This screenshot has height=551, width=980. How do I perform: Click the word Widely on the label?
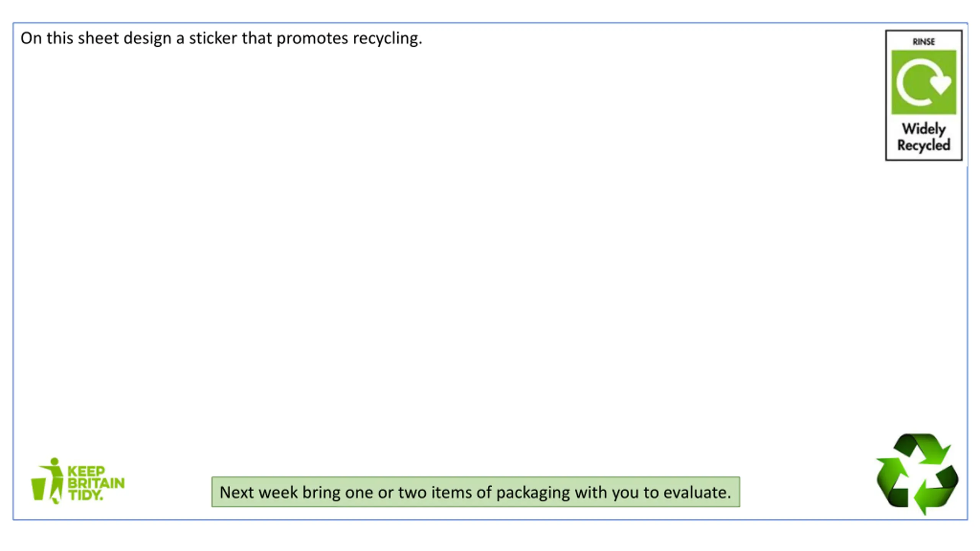(923, 129)
